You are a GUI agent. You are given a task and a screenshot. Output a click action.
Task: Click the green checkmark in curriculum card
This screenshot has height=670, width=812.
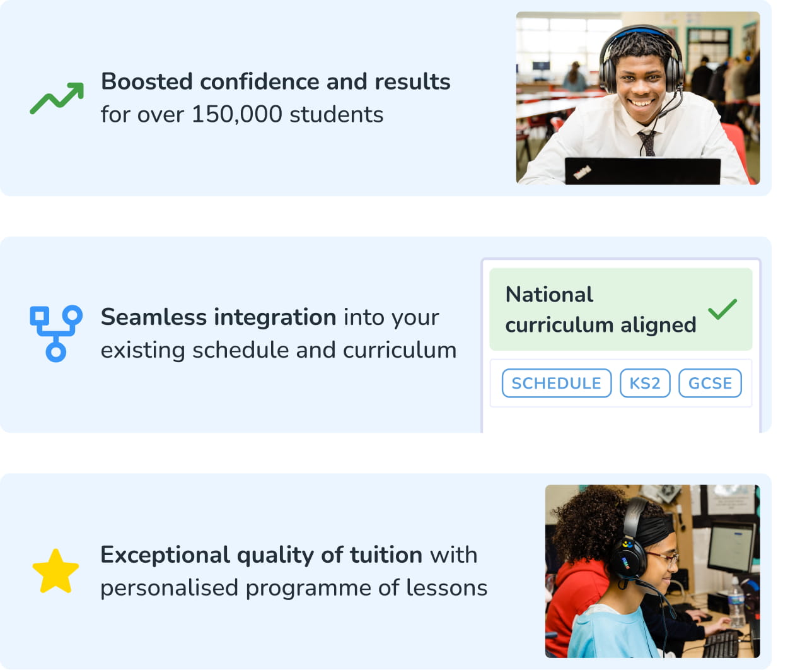click(x=722, y=309)
